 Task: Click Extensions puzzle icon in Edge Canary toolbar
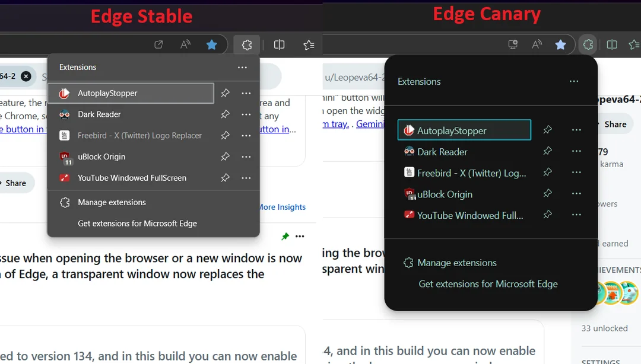pos(588,44)
